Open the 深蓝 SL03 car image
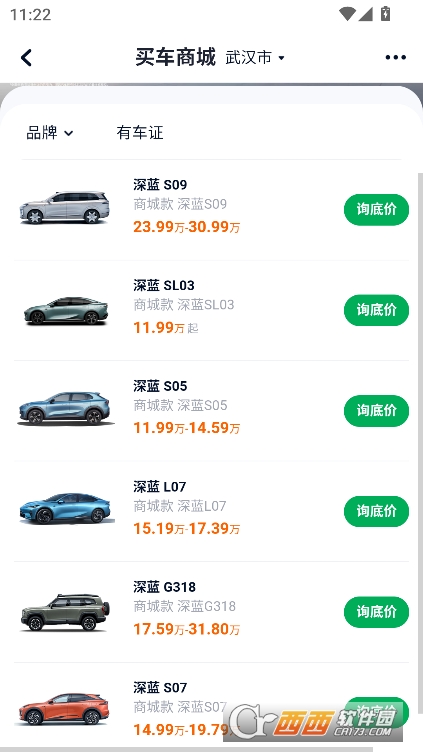The image size is (423, 752). point(66,310)
